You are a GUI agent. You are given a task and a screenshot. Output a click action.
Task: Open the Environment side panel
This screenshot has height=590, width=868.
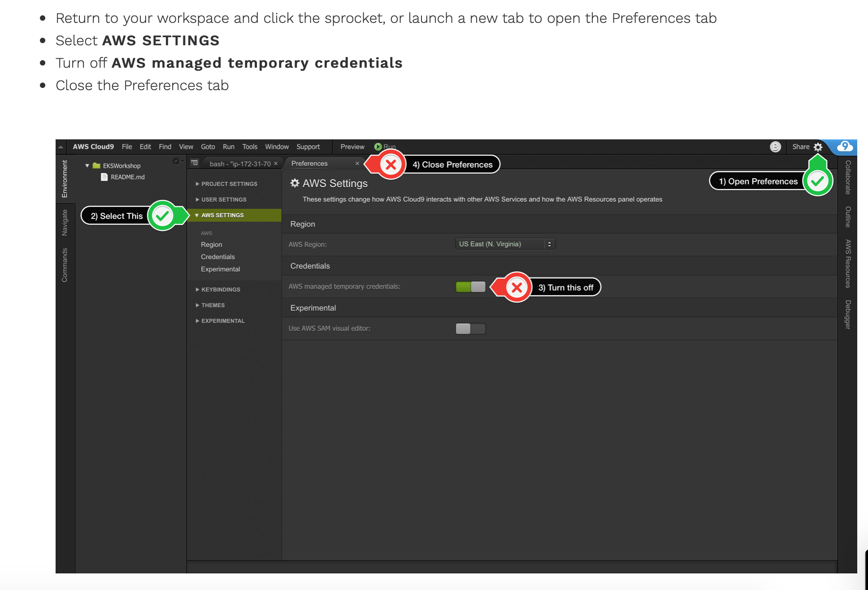tap(65, 179)
